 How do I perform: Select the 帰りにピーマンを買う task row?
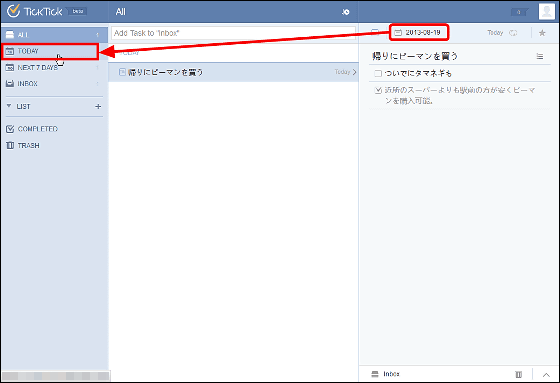(233, 72)
